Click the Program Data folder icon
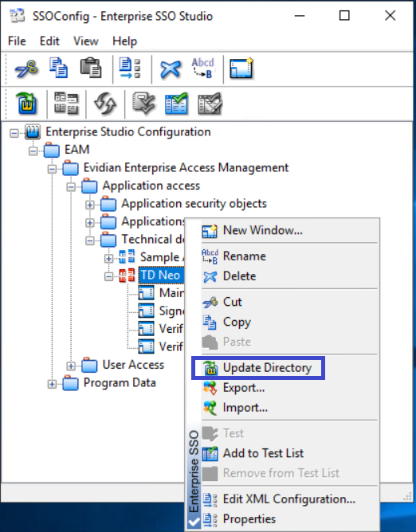Screen dimensions: 416x532 71,383
